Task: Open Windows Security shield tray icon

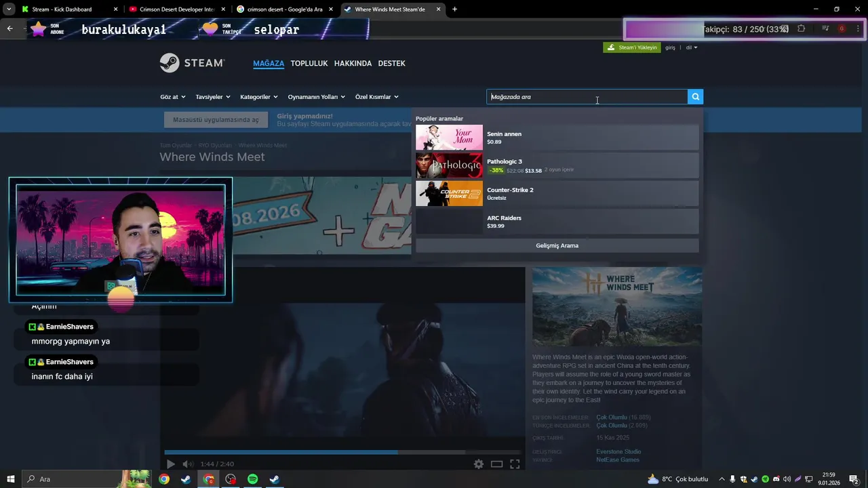Action: [x=743, y=479]
